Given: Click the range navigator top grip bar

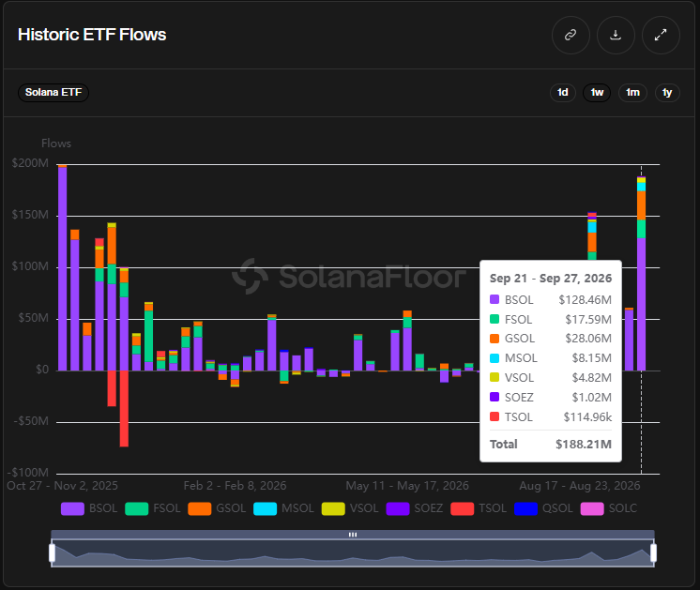Looking at the screenshot, I should tap(353, 535).
